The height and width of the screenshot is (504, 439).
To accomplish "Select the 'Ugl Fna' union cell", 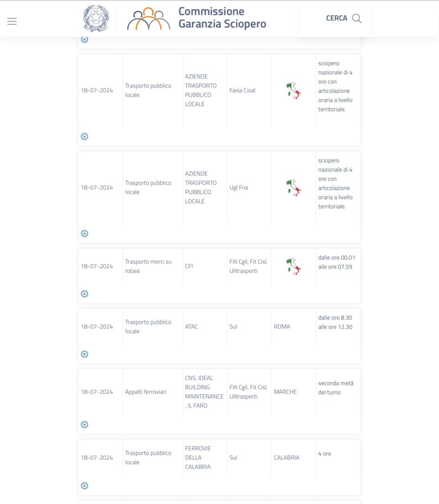I will click(239, 188).
